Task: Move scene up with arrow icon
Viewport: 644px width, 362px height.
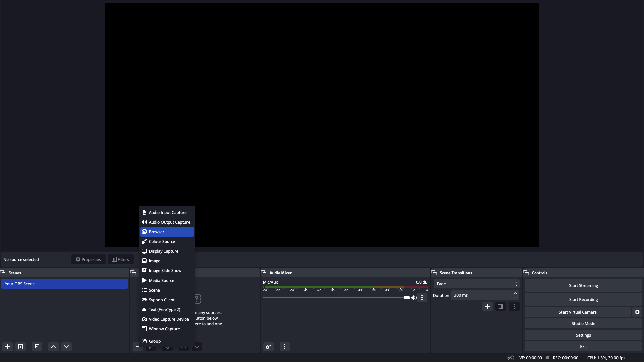Action: [53, 347]
